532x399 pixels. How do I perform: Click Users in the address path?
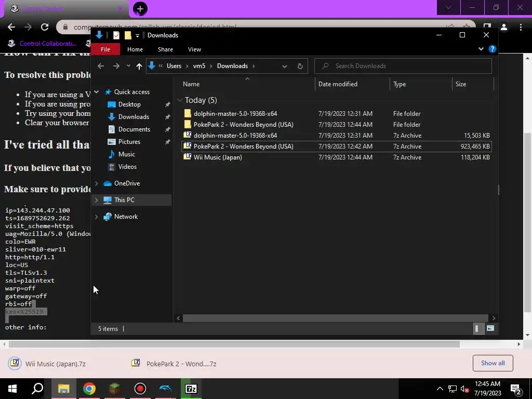click(x=174, y=66)
